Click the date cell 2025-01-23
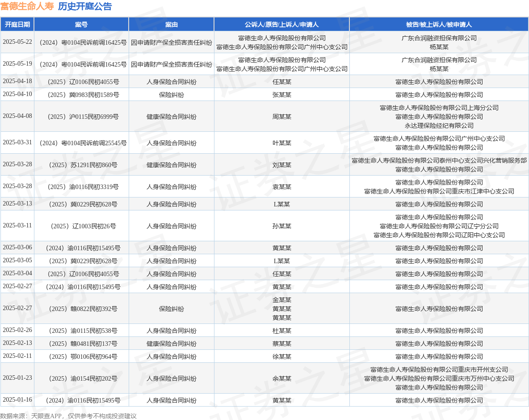This screenshot has width=529, height=420. (x=17, y=378)
